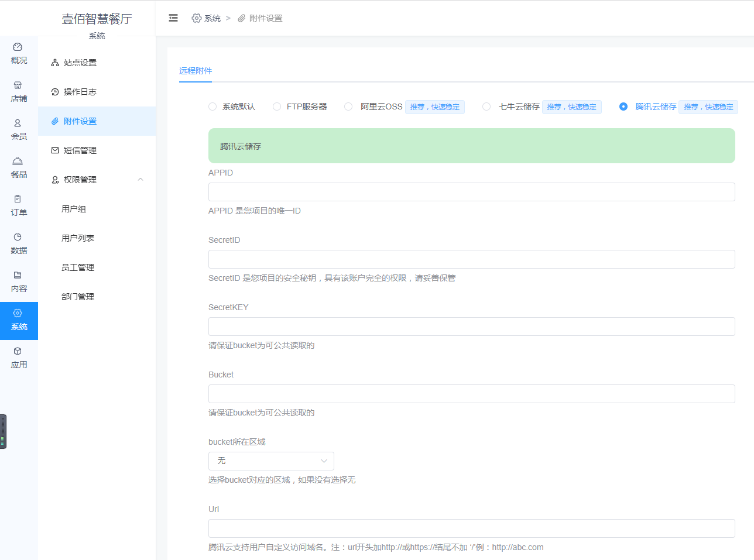754x560 pixels.
Task: Choose the 七牛云储存 radio option
Action: click(486, 106)
